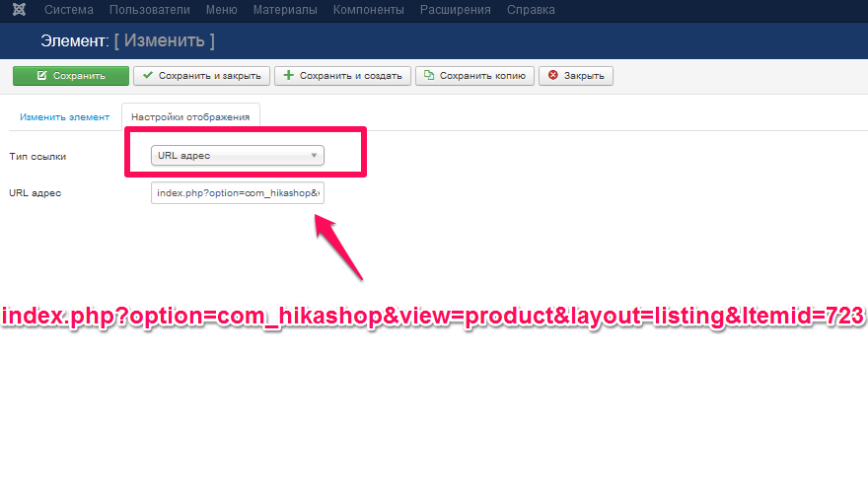Open the Меню menu
Image resolution: width=868 pixels, height=498 pixels.
[221, 10]
